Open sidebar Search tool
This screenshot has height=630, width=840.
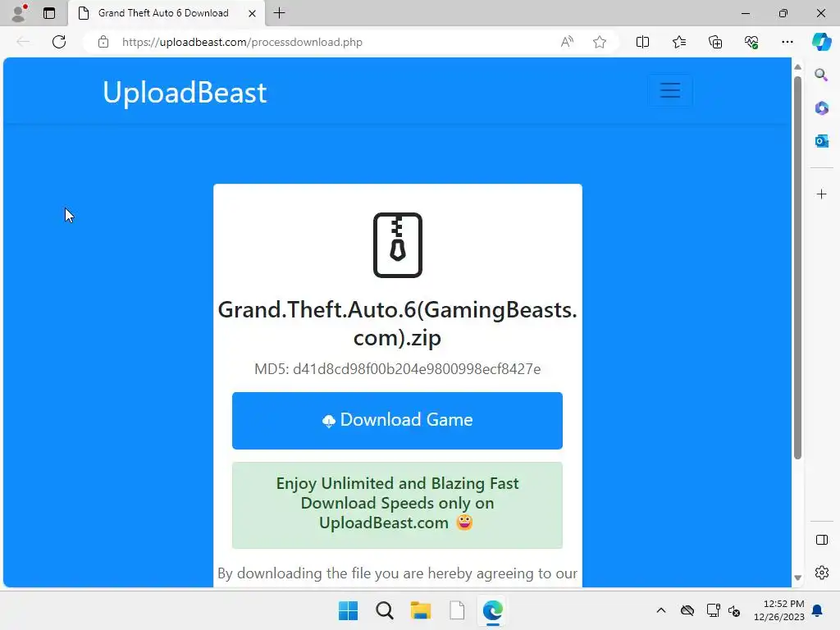[821, 75]
